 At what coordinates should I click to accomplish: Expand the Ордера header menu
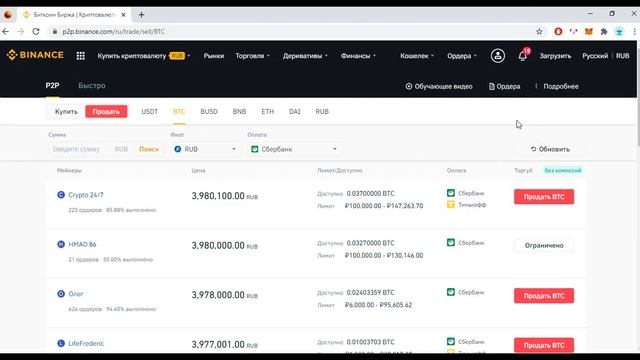[x=462, y=56]
